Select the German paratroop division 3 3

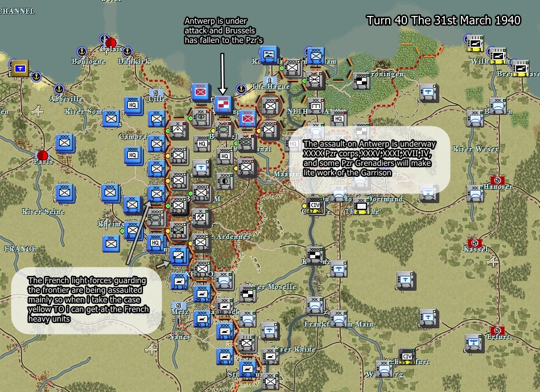[201, 117]
